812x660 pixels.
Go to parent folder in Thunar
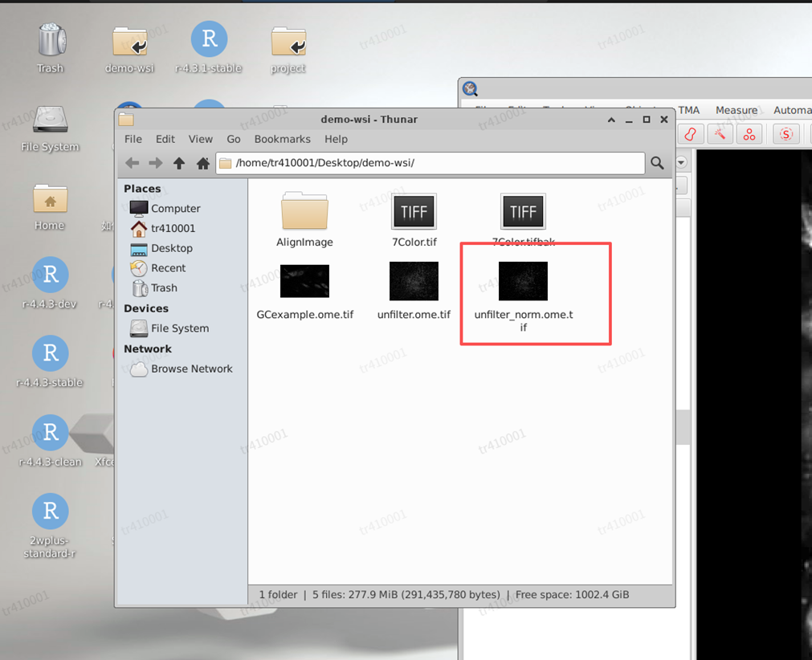click(x=179, y=163)
